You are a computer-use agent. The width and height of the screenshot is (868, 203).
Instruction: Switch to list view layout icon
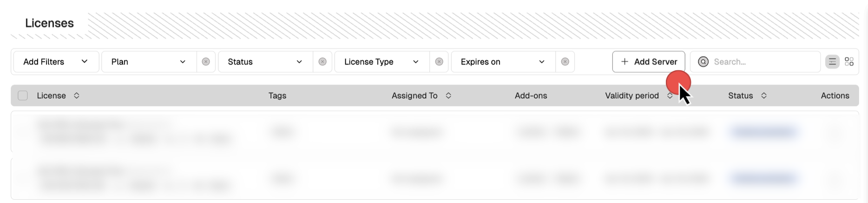point(832,62)
